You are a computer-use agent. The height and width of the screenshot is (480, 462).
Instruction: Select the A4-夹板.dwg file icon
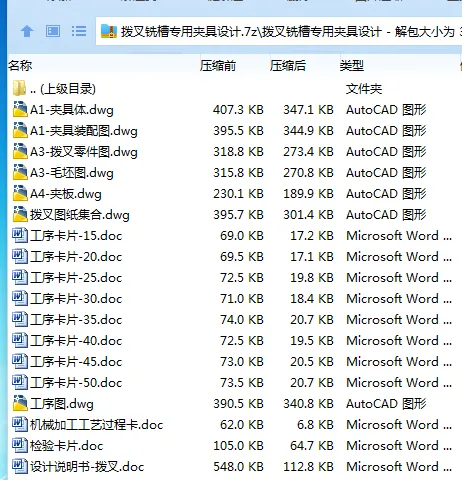tap(20, 193)
